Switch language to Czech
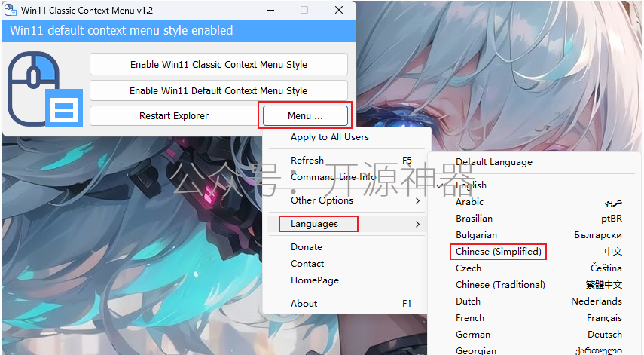 click(x=534, y=268)
